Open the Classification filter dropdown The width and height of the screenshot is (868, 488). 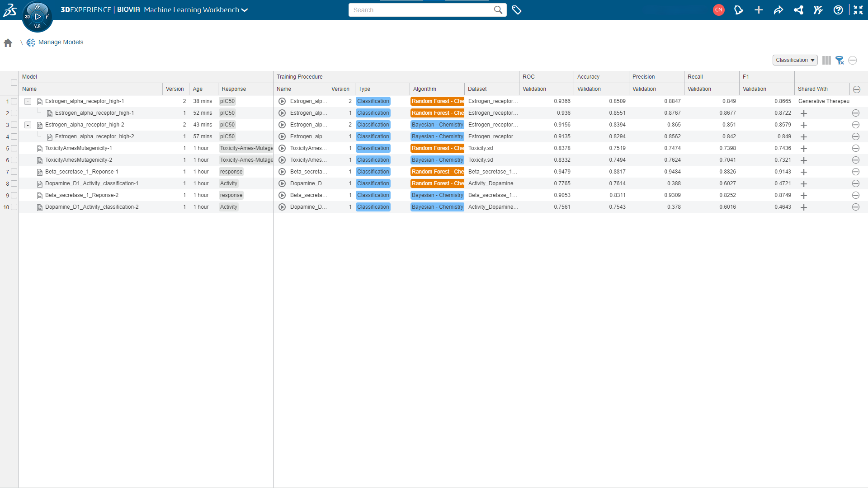pos(795,60)
